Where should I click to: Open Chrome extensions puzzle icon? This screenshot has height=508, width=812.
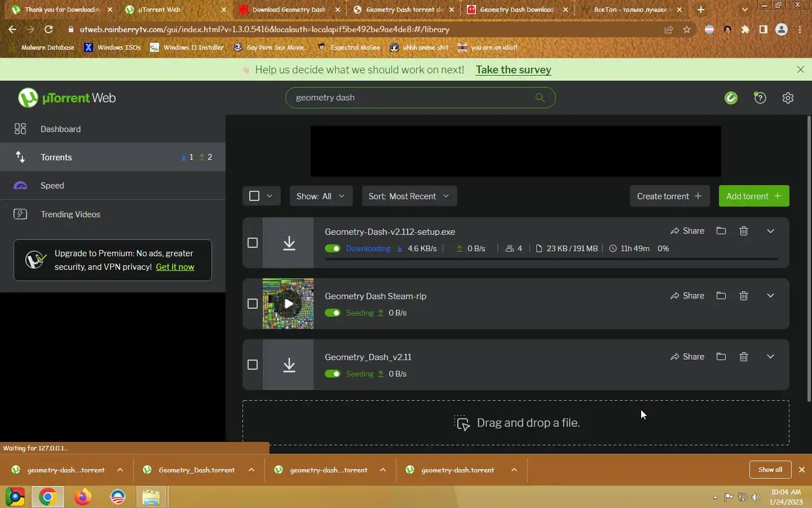[x=745, y=29]
